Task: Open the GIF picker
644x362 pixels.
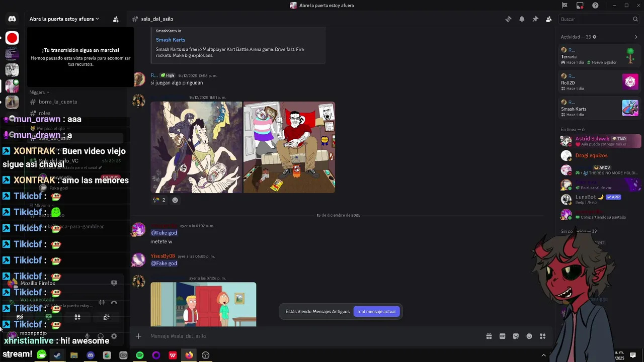Action: click(502, 336)
